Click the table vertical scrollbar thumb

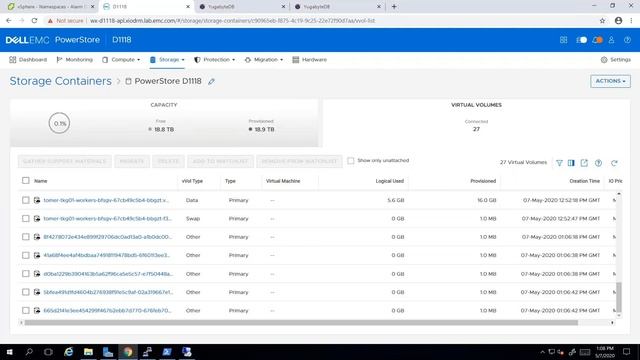coord(619,297)
